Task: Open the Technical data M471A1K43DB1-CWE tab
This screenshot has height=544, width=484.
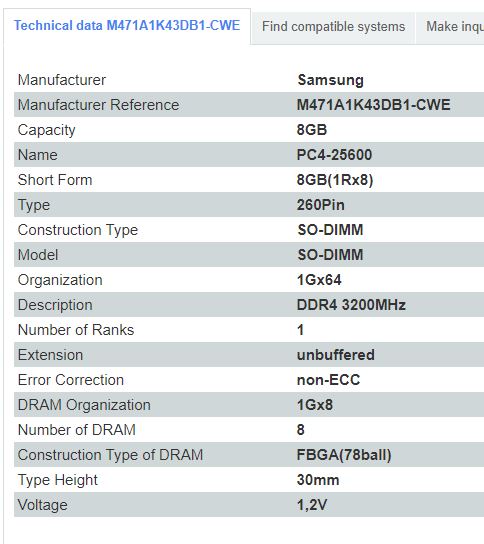Action: click(x=127, y=26)
